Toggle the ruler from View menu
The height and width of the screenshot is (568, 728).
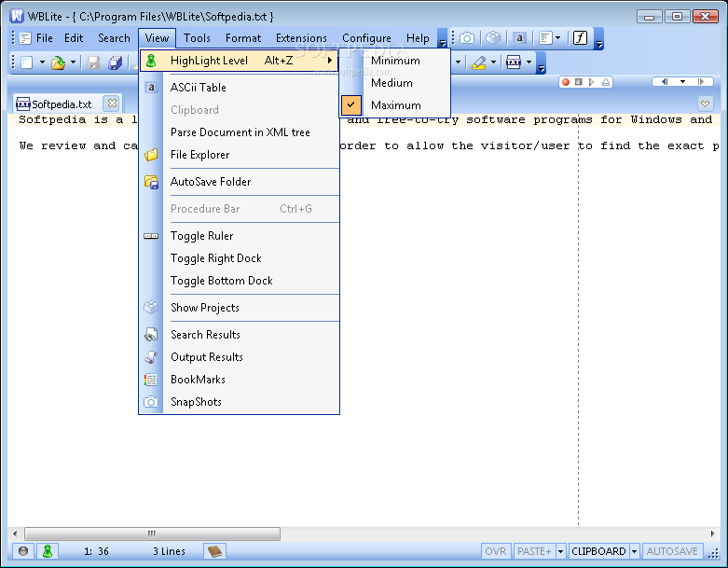[x=240, y=236]
